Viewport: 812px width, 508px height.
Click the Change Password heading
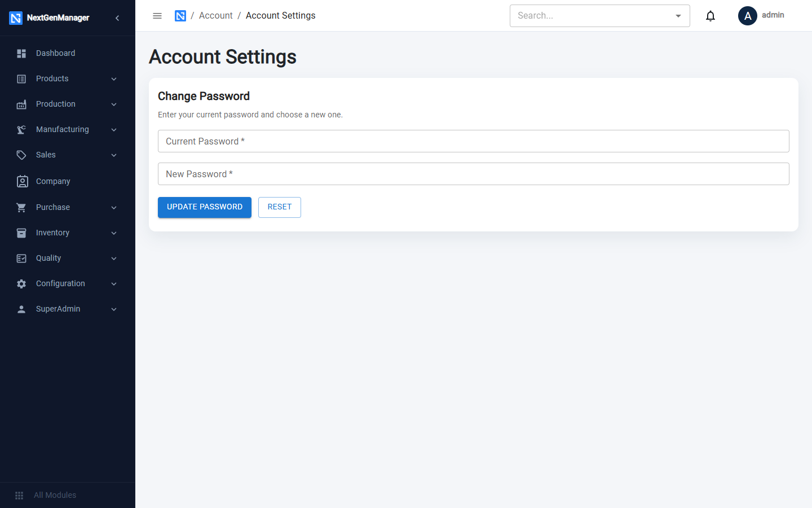tap(204, 96)
